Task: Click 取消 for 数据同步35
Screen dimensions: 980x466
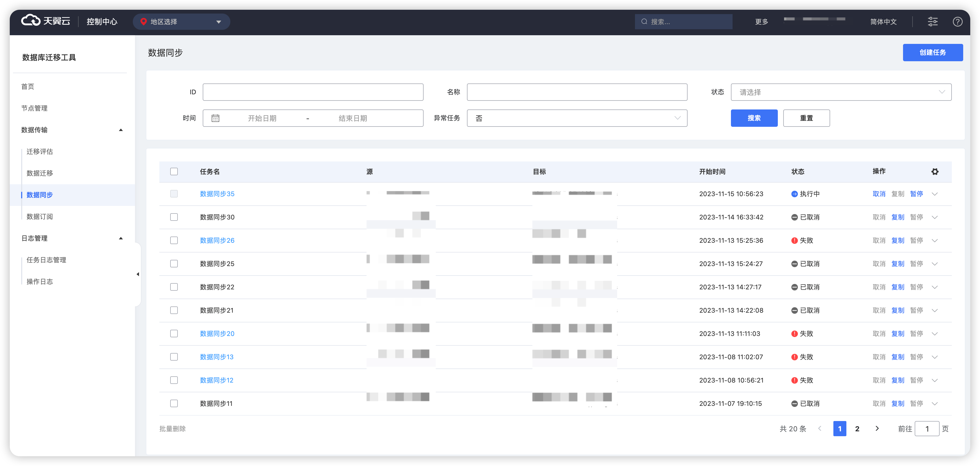Action: [x=879, y=194]
